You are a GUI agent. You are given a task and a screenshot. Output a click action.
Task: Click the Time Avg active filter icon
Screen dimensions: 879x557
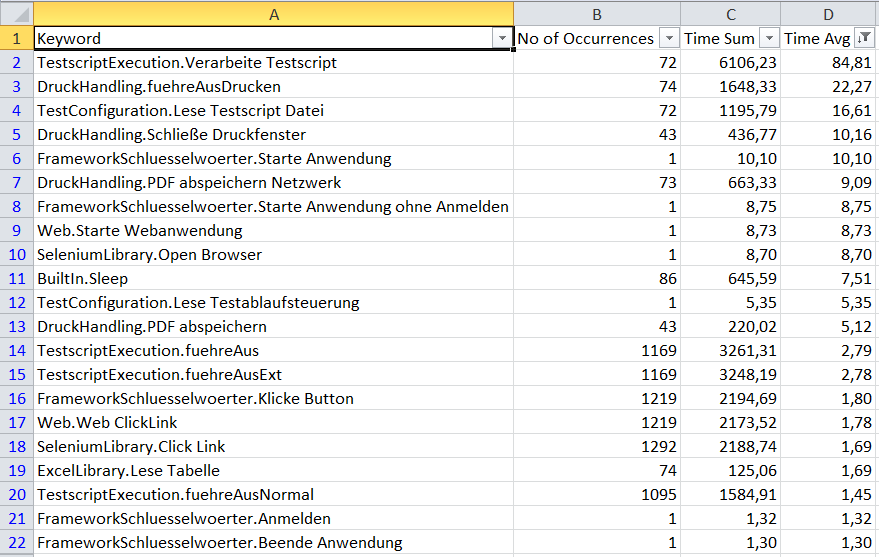click(866, 38)
